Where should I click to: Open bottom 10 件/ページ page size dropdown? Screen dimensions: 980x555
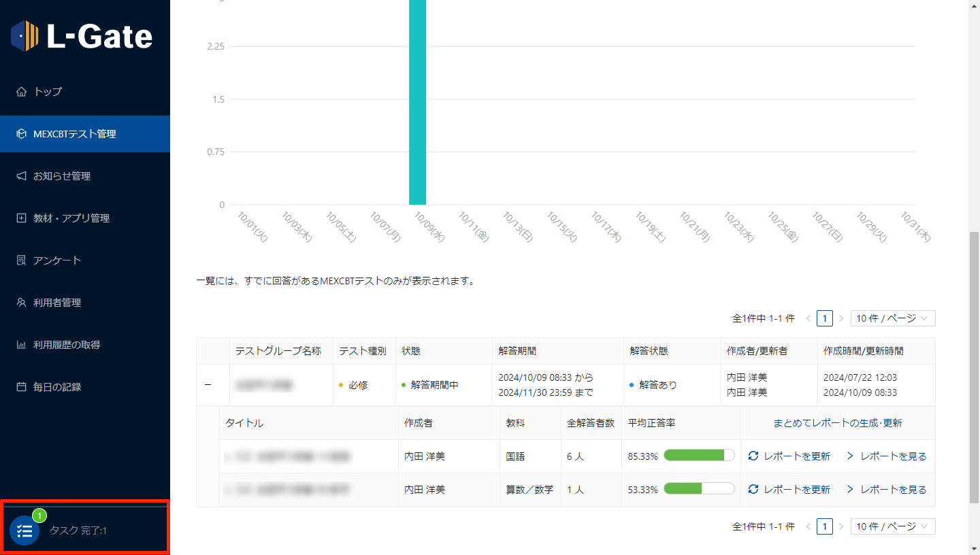[892, 526]
